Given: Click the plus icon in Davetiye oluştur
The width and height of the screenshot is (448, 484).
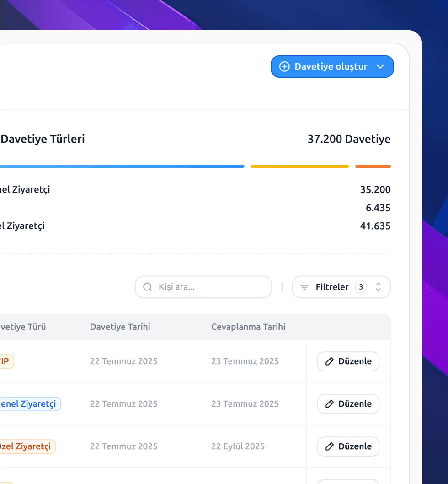Looking at the screenshot, I should [x=284, y=67].
